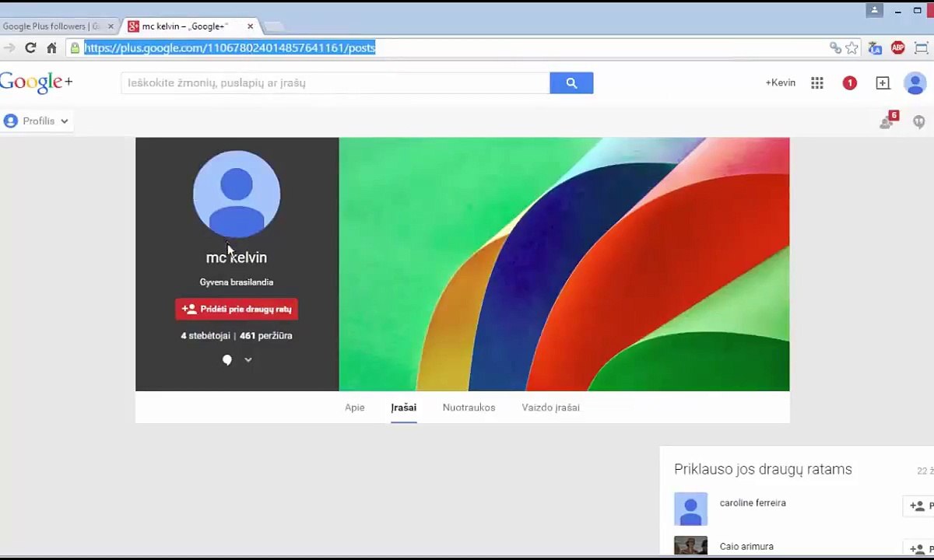Image resolution: width=934 pixels, height=560 pixels.
Task: Click the Priklauso jos draugų ratams heading
Action: 763,469
